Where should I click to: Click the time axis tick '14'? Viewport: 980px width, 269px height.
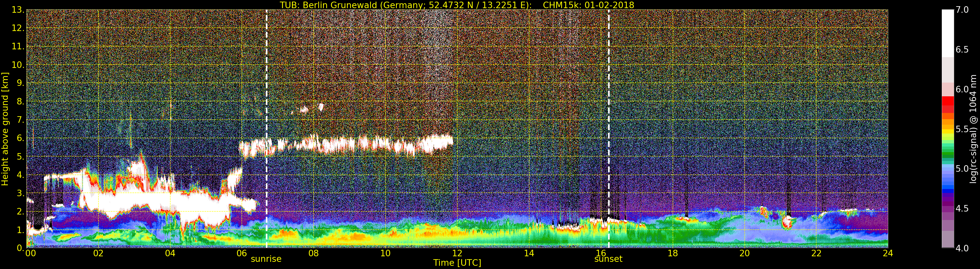[529, 253]
